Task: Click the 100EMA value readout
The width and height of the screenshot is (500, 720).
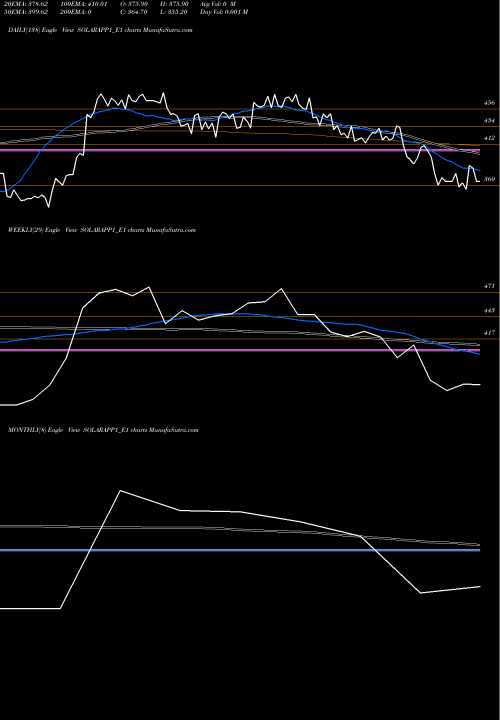Action: click(86, 4)
